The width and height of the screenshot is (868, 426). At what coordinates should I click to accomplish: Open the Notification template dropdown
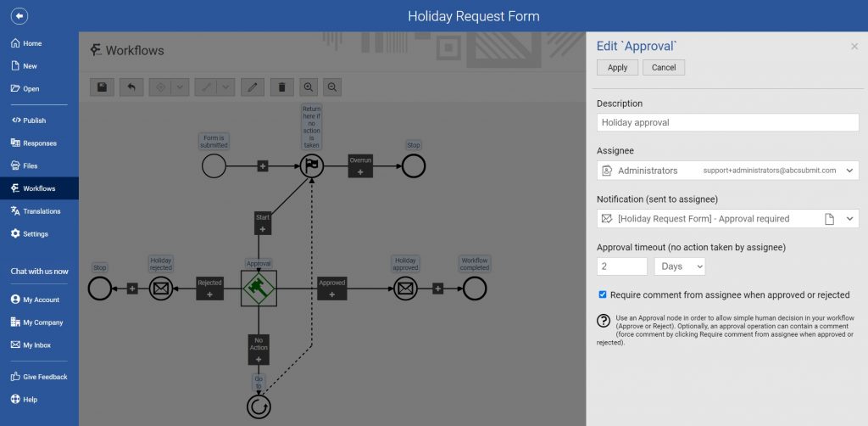click(x=850, y=219)
